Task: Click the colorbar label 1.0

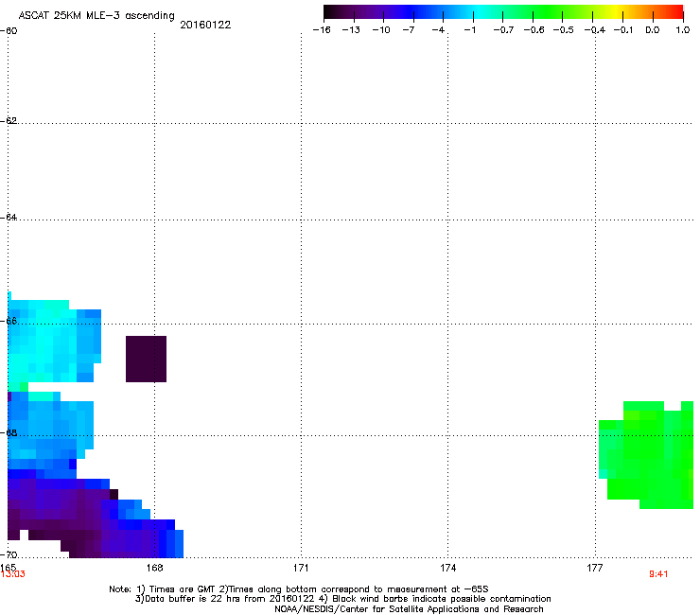Action: [683, 30]
